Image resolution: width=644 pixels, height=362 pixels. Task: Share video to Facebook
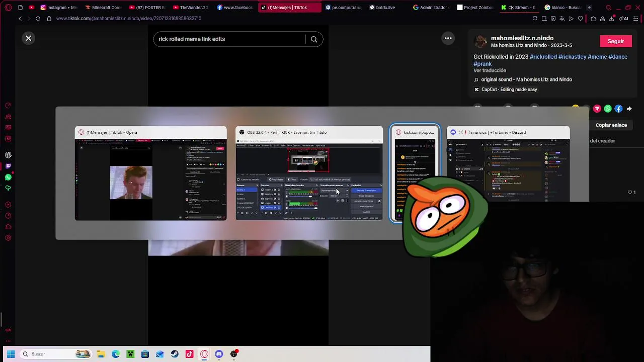[x=618, y=109]
